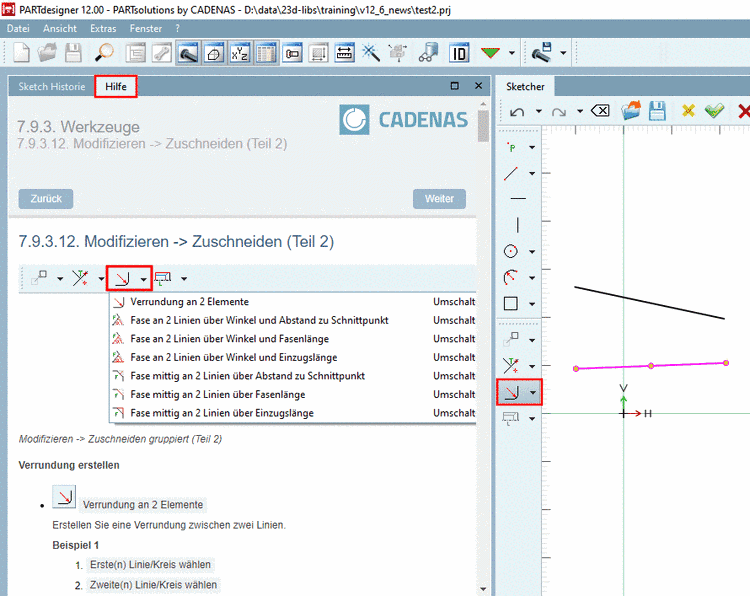Click the backspace delete icon in Sketcher
This screenshot has width=750, height=596.
(x=600, y=111)
